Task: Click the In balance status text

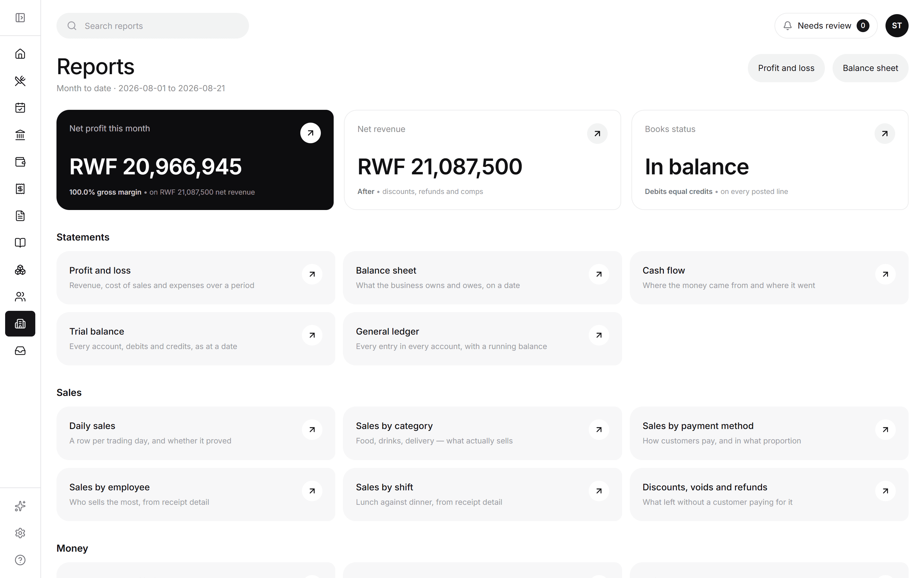Action: point(697,167)
